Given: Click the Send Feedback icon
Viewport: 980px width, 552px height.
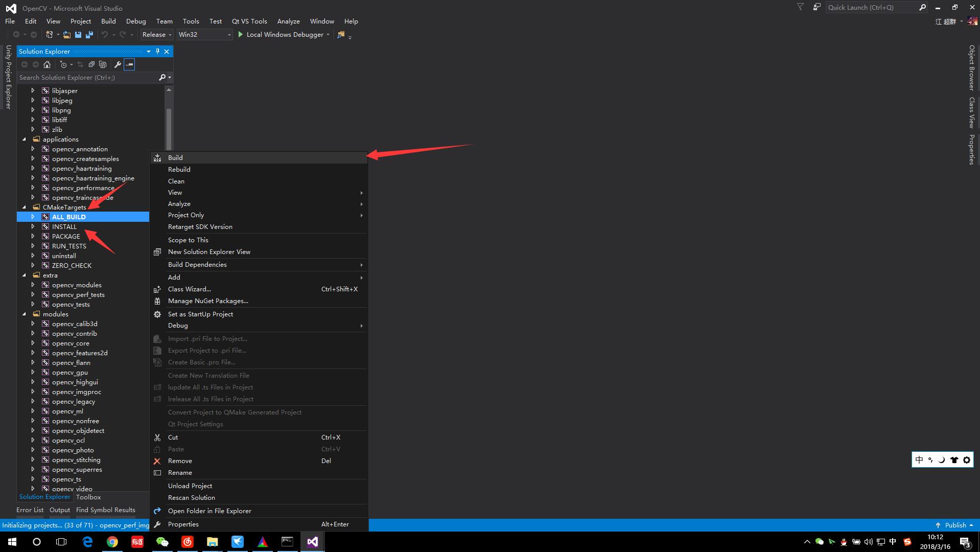Looking at the screenshot, I should pos(817,7).
